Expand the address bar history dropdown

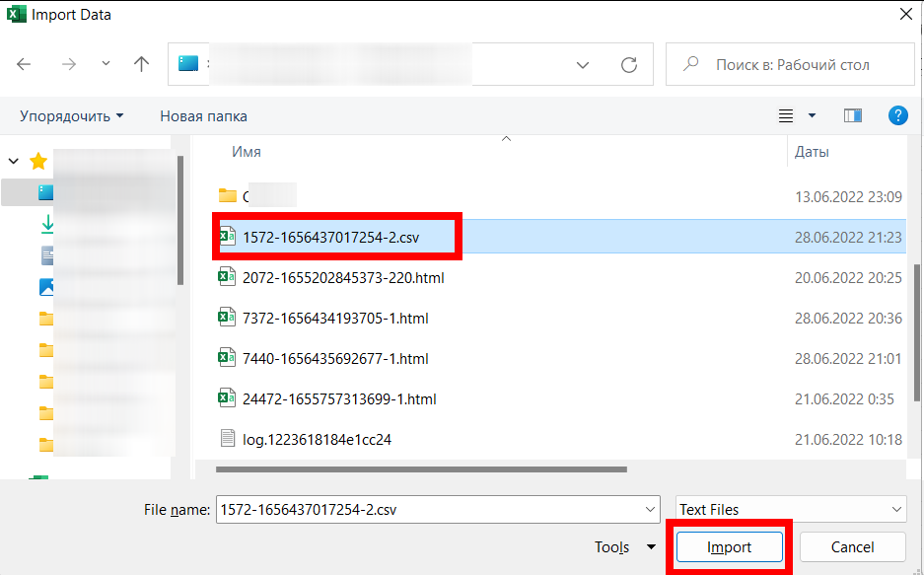pos(582,65)
